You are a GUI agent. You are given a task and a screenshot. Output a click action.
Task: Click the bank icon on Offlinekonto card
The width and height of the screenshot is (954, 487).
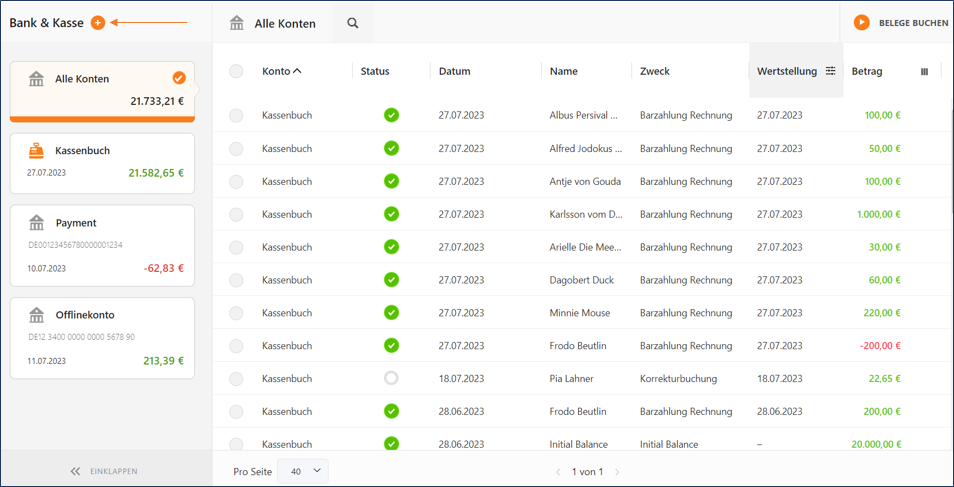pyautogui.click(x=37, y=315)
